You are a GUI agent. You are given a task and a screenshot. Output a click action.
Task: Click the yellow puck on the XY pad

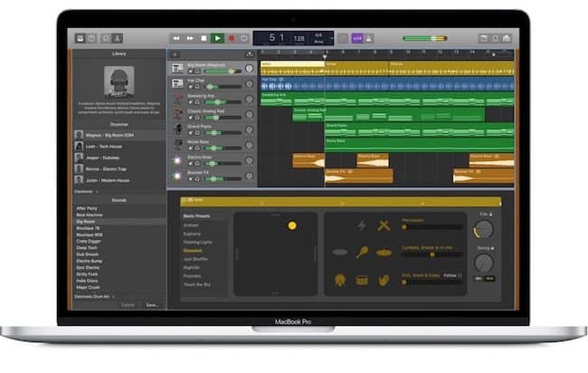pyautogui.click(x=292, y=225)
